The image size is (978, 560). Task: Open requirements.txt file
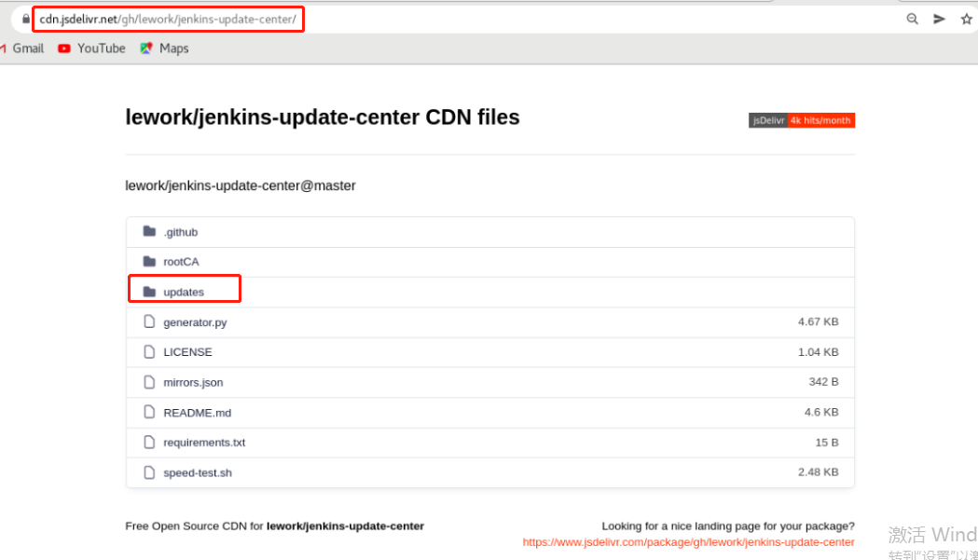[x=204, y=443]
